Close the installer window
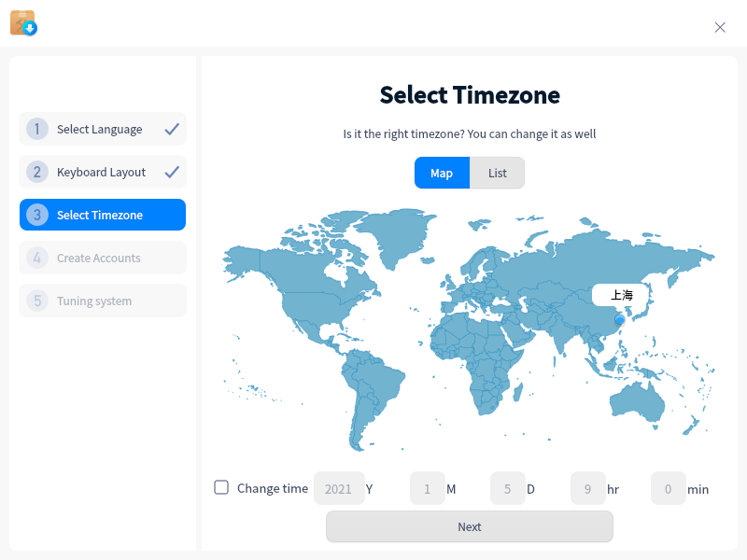This screenshot has width=747, height=560. pos(720,27)
